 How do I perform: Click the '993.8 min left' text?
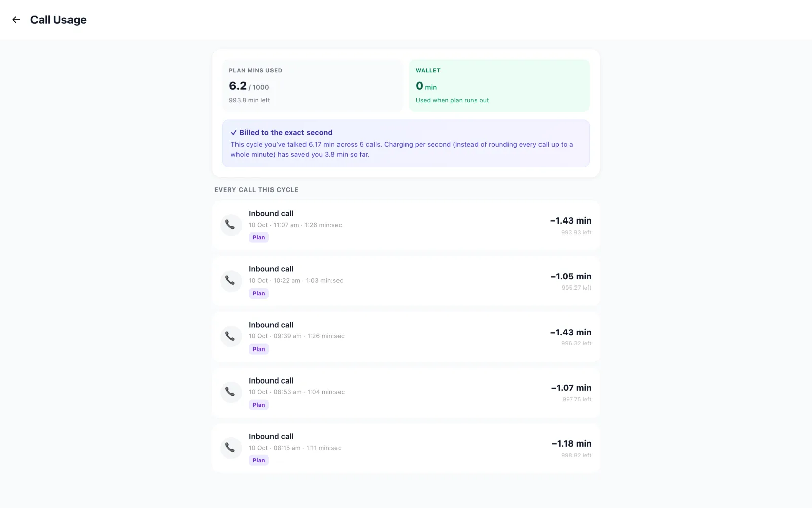249,100
